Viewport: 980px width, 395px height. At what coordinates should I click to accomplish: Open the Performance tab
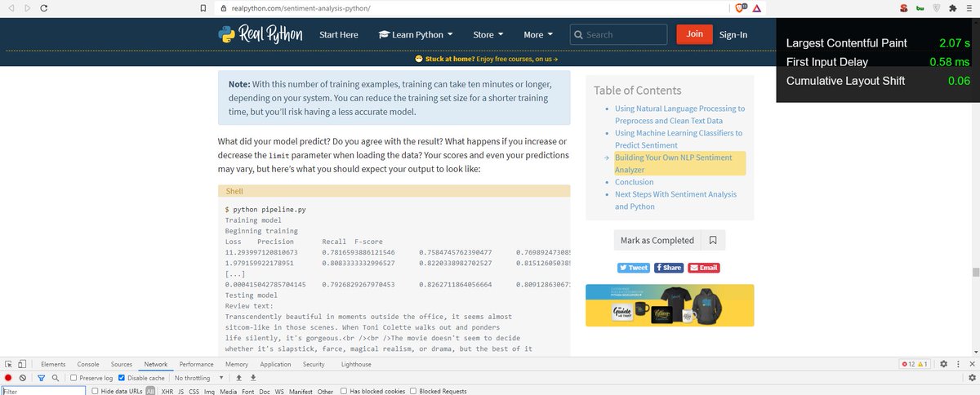197,364
